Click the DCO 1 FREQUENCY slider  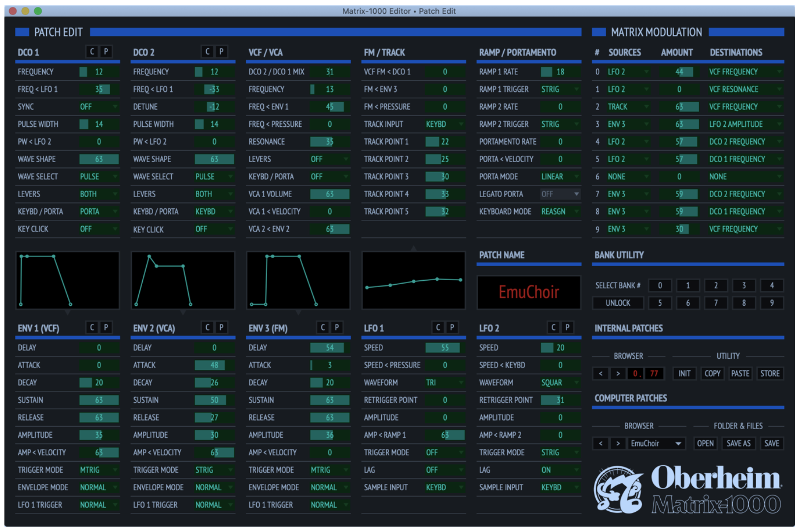(x=99, y=72)
